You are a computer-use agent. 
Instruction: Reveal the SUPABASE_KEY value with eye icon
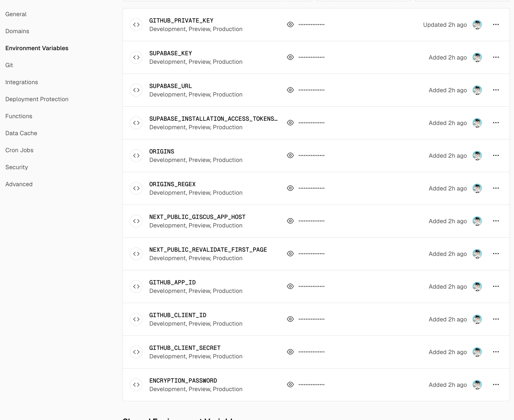[290, 57]
